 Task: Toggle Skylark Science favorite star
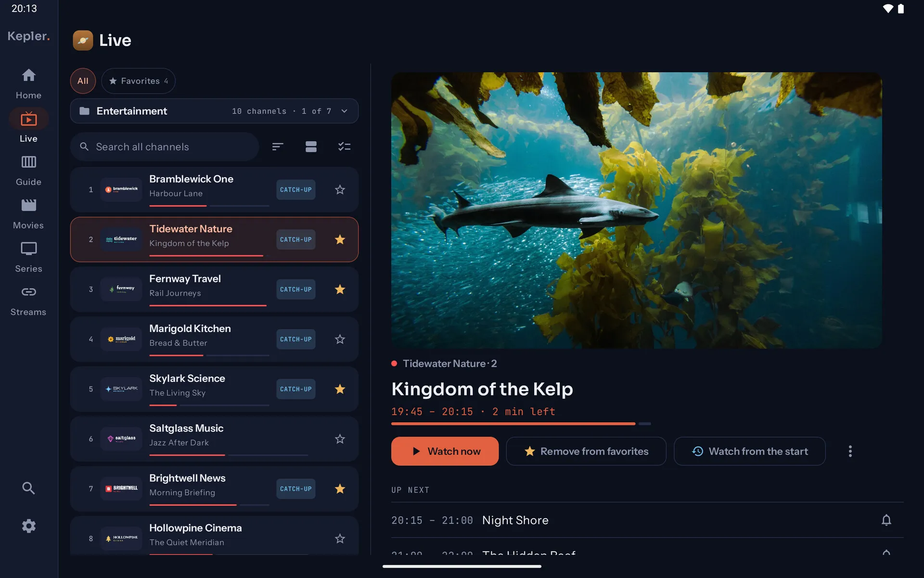340,389
